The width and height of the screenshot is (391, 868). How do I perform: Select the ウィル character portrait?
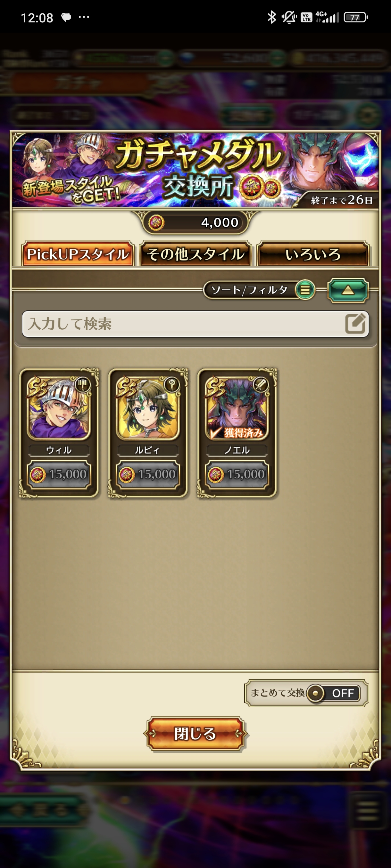[x=59, y=408]
